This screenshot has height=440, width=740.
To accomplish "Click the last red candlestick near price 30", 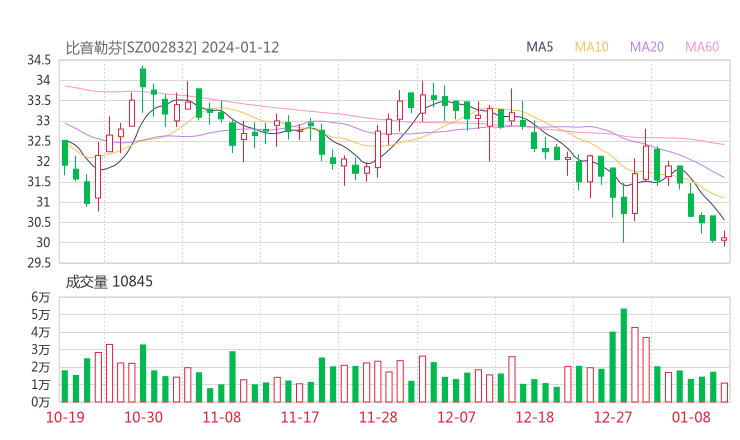I will click(724, 238).
